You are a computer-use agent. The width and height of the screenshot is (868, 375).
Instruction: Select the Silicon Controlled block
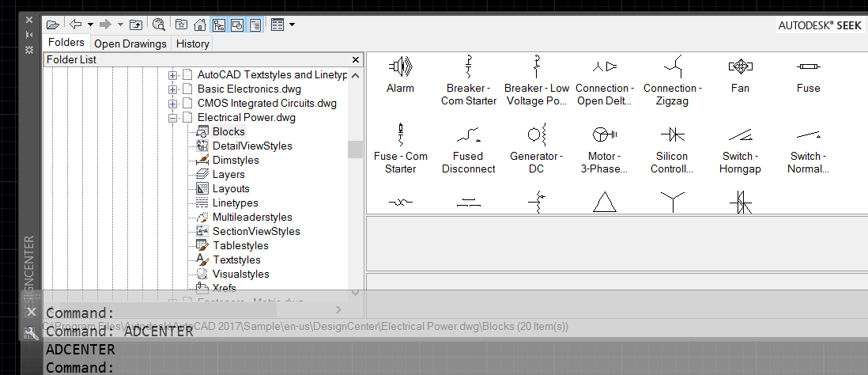pyautogui.click(x=673, y=149)
